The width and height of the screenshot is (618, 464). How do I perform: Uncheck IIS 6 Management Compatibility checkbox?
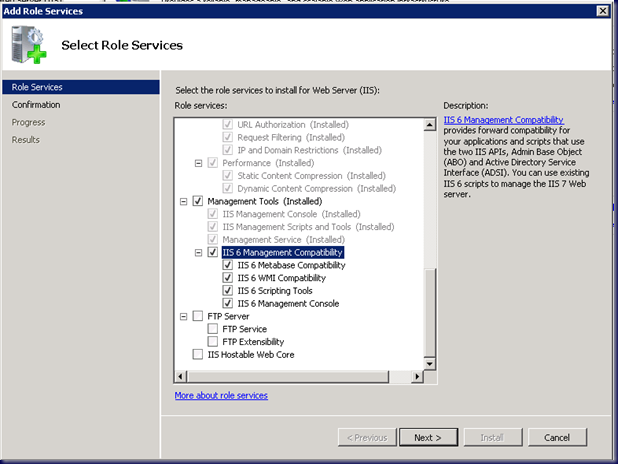(x=212, y=252)
